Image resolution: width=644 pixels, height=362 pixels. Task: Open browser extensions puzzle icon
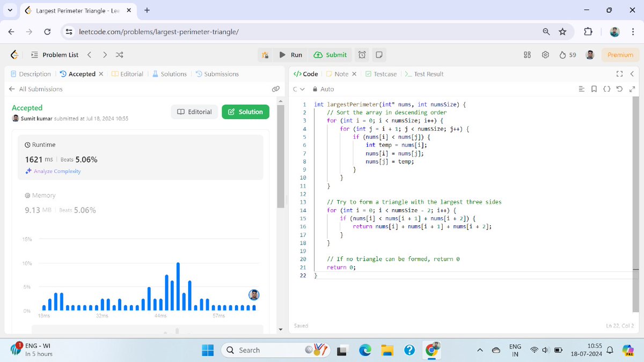coord(588,32)
